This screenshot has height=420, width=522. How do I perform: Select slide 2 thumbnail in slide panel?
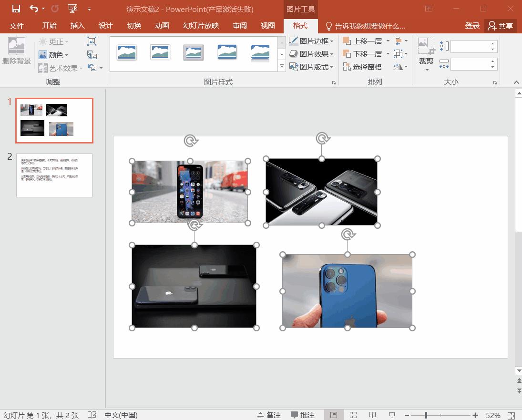(54, 175)
